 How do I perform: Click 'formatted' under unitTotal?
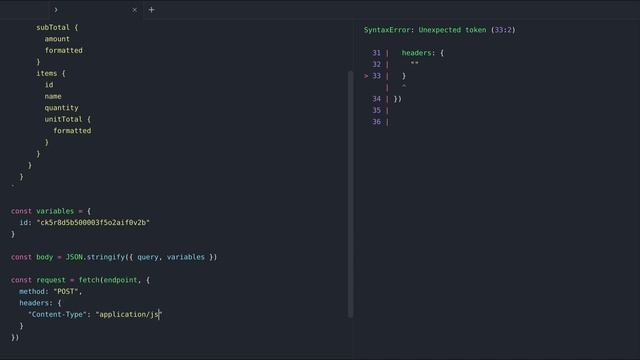[x=72, y=131]
